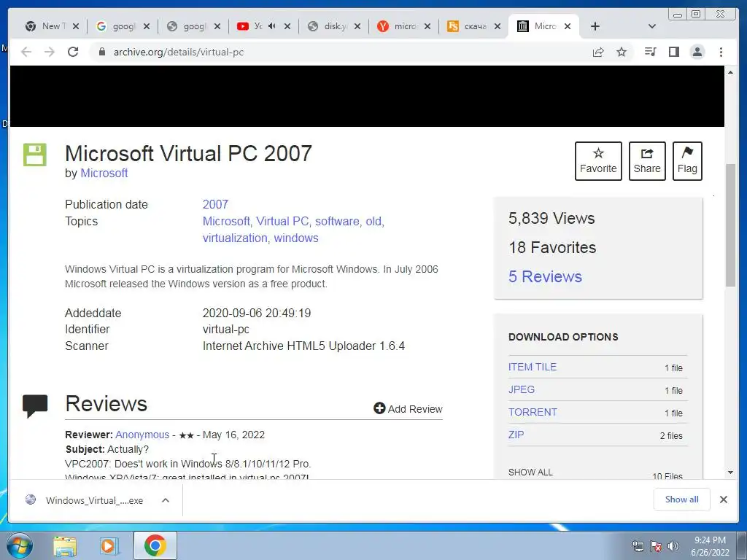Screen dimensions: 747x560
Task: Download the JPEG option
Action: pos(521,389)
